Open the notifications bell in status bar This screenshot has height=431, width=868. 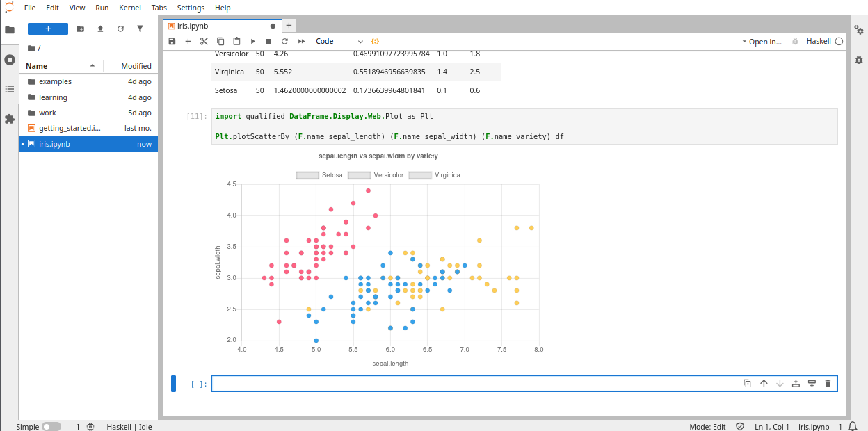(853, 427)
